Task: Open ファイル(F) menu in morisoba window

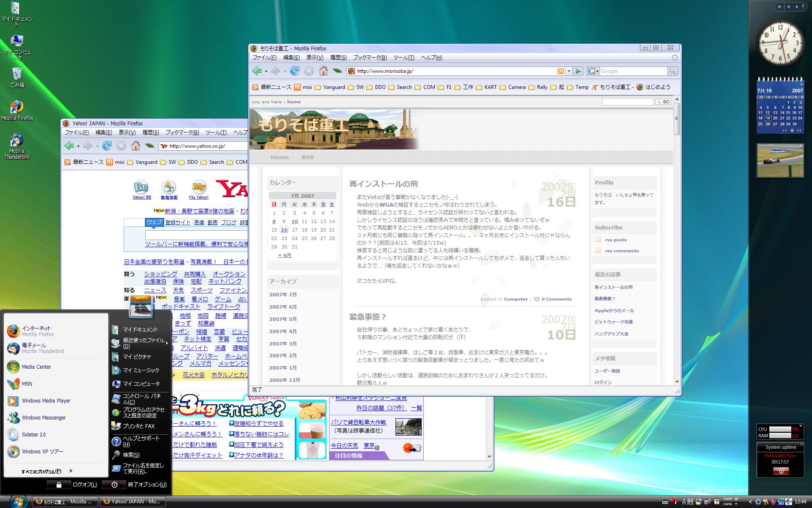Action: pos(264,58)
